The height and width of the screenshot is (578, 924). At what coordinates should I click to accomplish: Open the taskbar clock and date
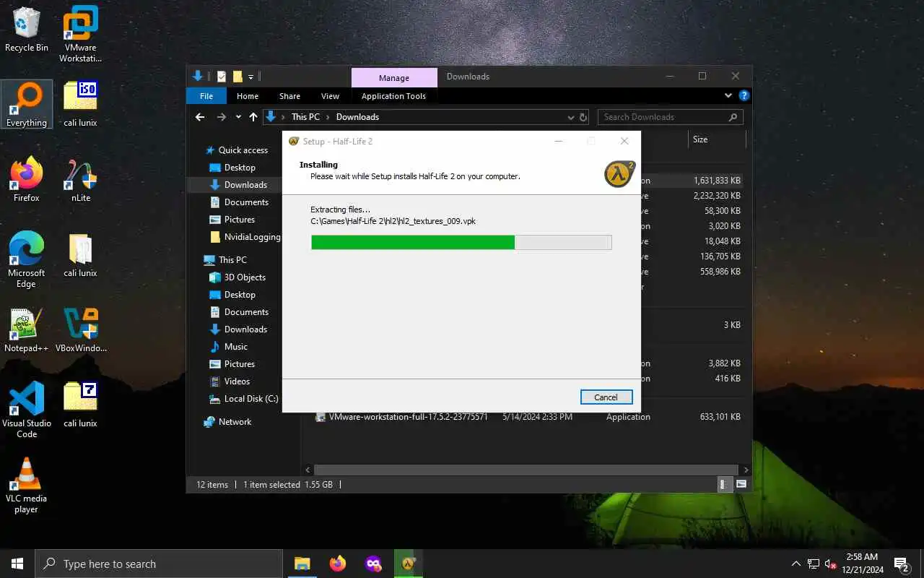click(861, 564)
